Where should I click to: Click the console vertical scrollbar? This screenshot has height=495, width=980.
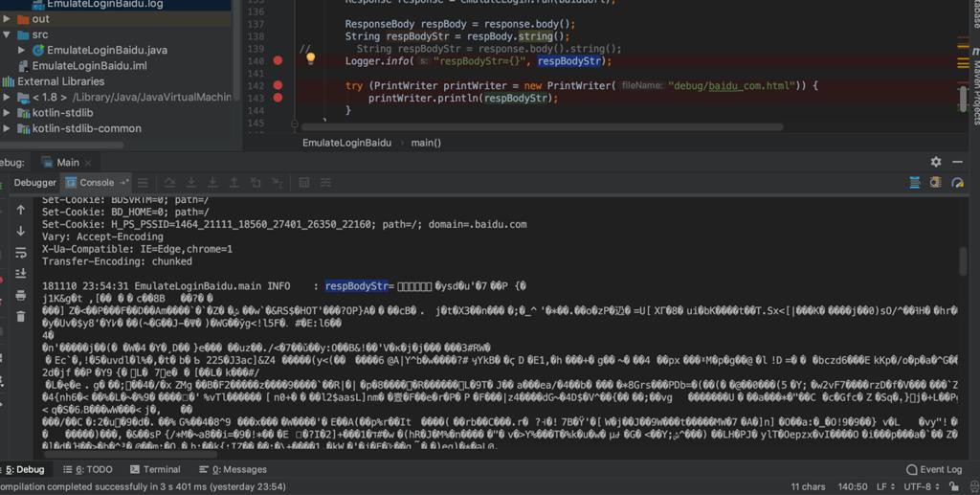pyautogui.click(x=963, y=261)
